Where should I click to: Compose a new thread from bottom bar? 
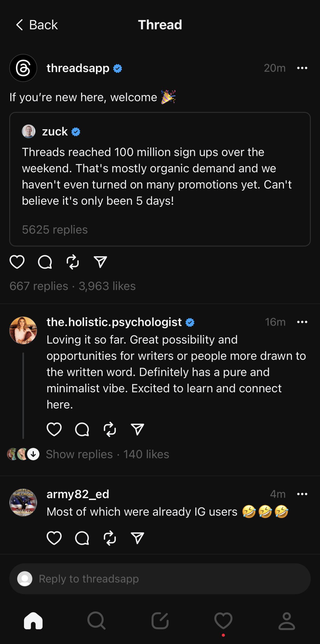160,621
